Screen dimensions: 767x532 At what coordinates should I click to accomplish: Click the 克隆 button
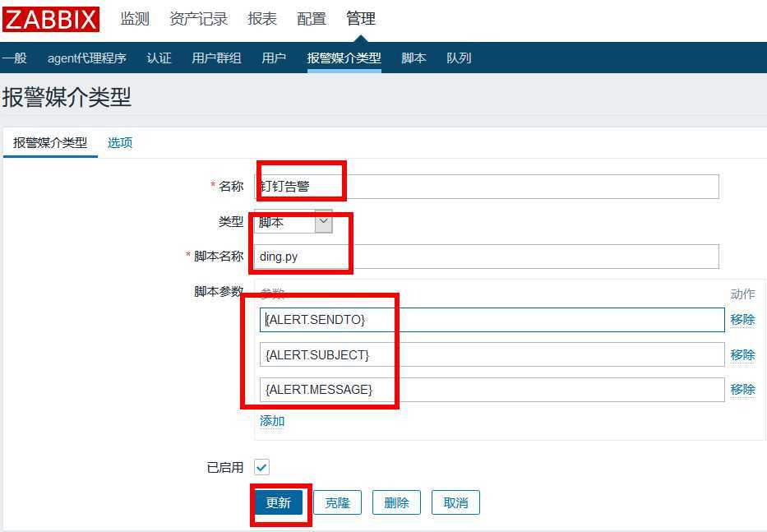(x=337, y=502)
